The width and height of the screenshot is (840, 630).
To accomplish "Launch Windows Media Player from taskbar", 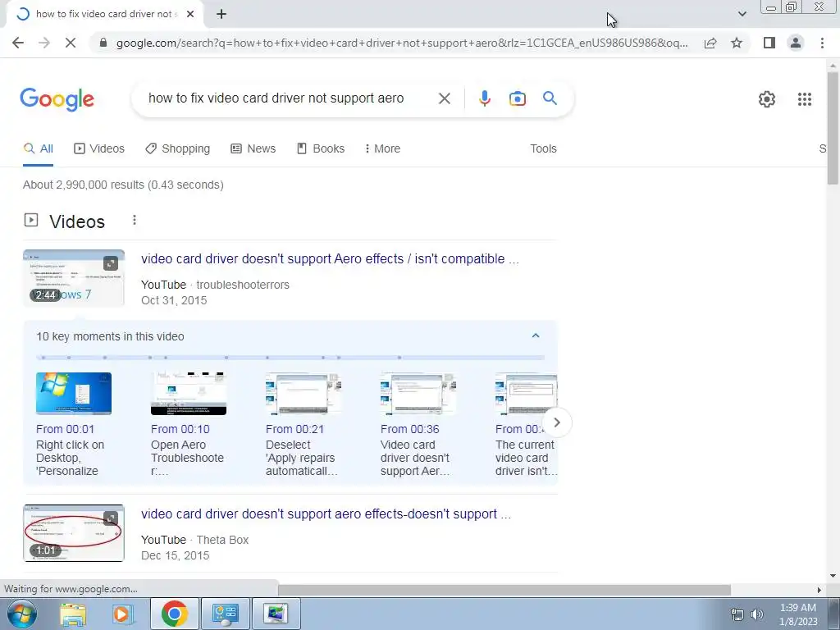I will pyautogui.click(x=123, y=614).
